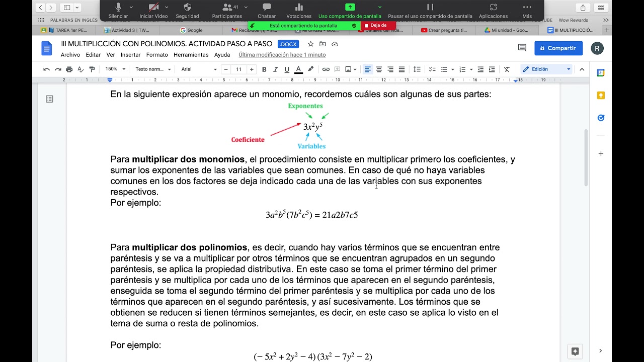
Task: Open Google Calendar side panel
Action: 601,73
